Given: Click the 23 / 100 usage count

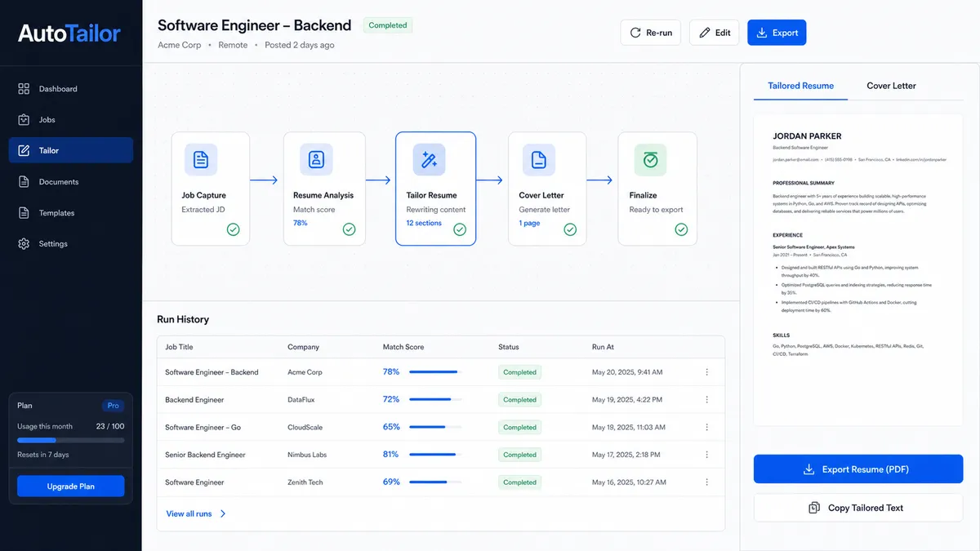Looking at the screenshot, I should pos(110,426).
